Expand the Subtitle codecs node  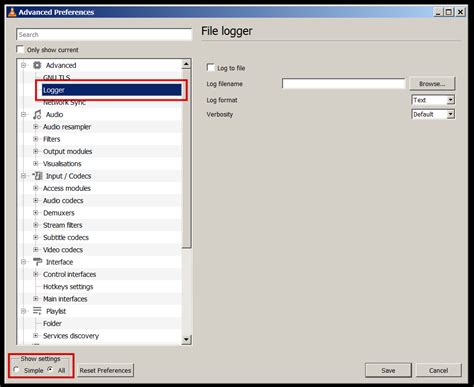point(36,237)
